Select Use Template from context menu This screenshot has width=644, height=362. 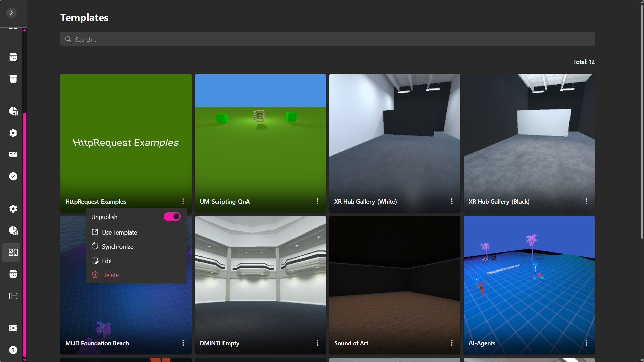coord(119,232)
